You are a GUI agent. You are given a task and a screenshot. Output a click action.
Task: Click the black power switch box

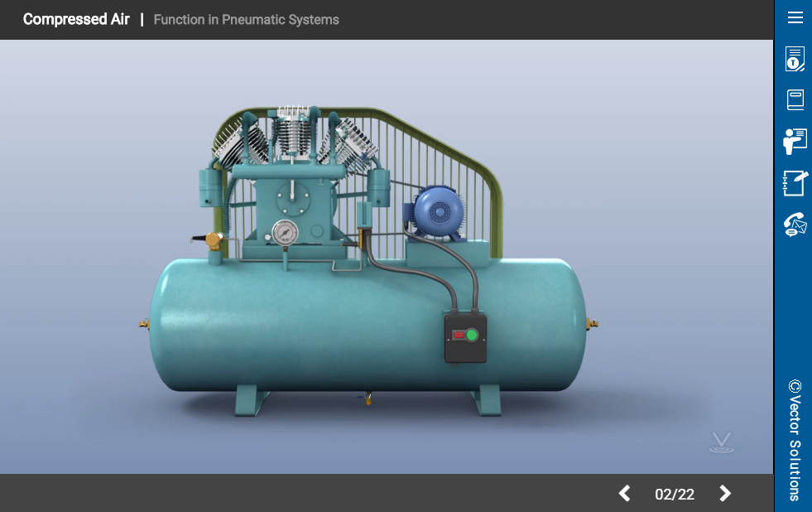[x=465, y=337]
